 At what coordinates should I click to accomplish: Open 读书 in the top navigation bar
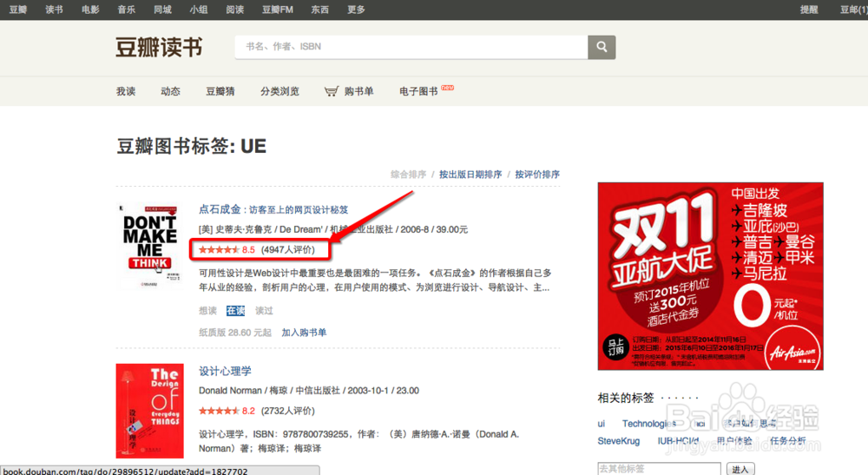(x=54, y=10)
